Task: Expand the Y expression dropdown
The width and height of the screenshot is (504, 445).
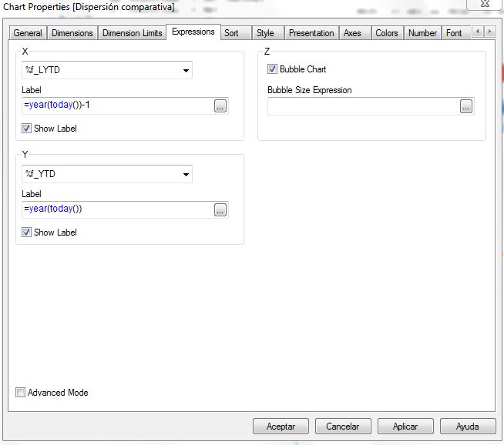Action: 186,175
